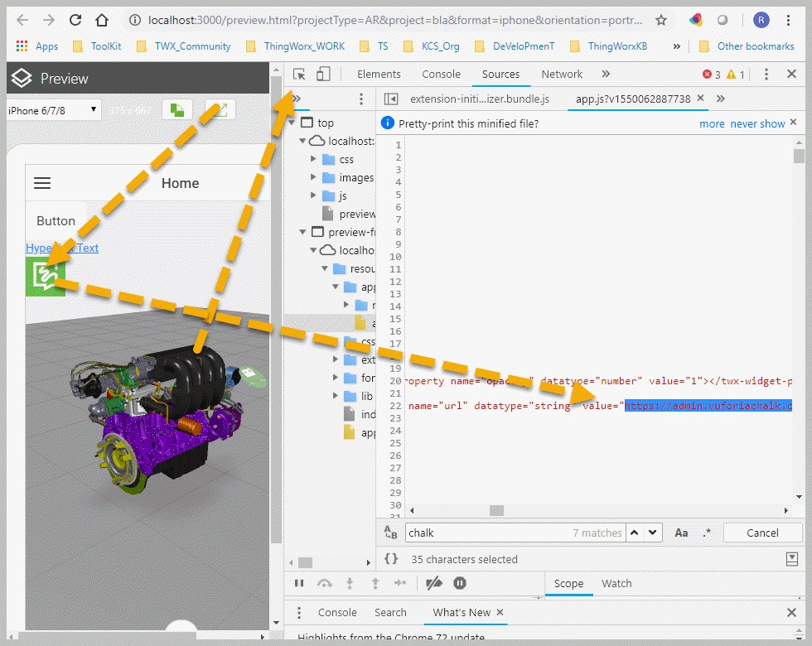Toggle regex search option
This screenshot has width=812, height=646.
706,533
